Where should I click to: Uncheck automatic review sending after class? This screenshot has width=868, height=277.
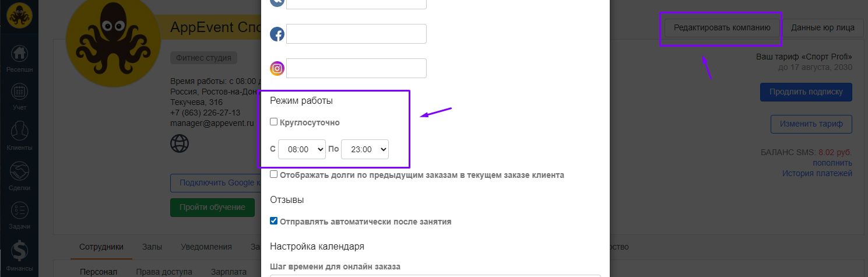point(274,222)
